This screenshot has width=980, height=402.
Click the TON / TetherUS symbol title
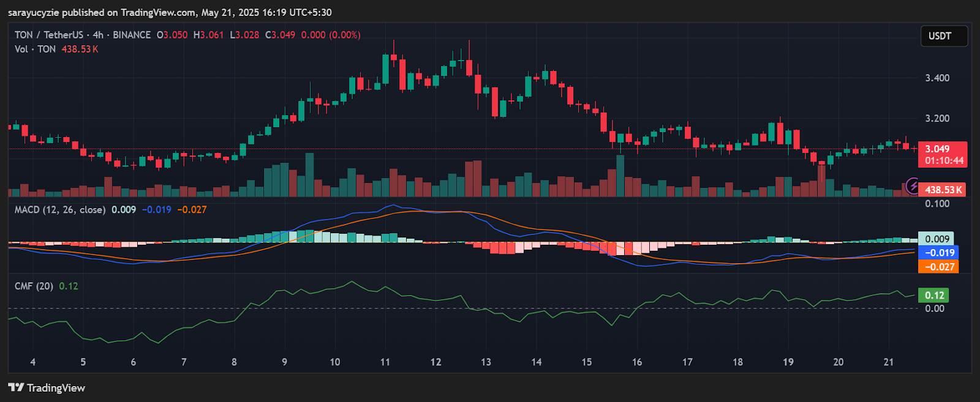pyautogui.click(x=48, y=35)
